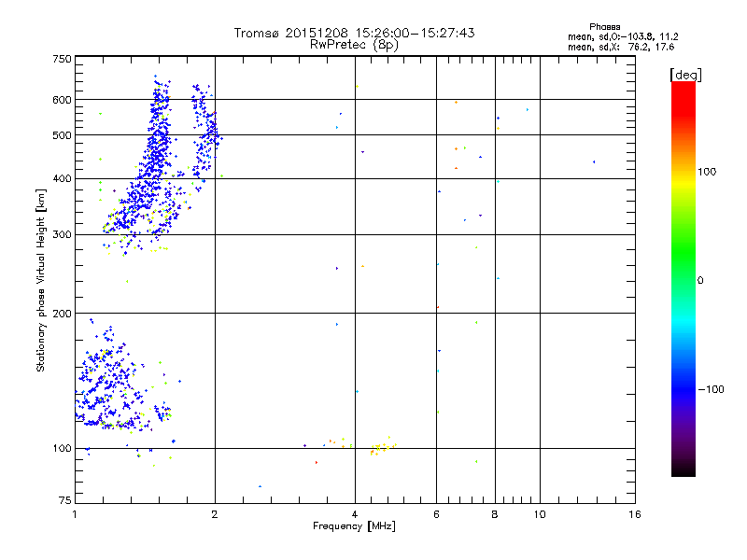Click the '300' y-axis tick label
747x560 pixels.
tap(62, 234)
